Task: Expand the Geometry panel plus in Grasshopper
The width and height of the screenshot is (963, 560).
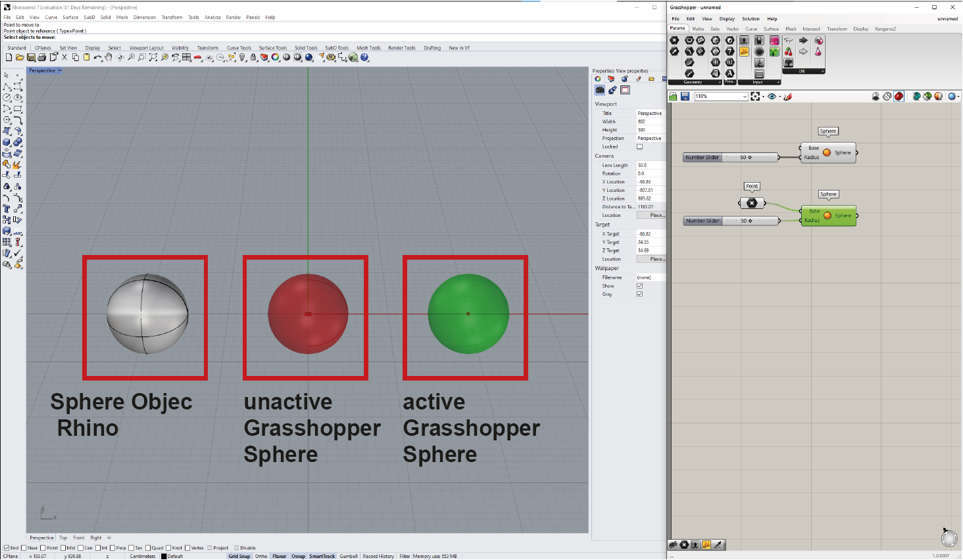Action: pos(720,82)
